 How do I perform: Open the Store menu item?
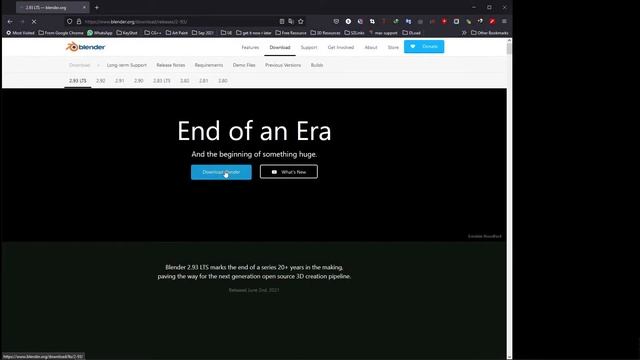(393, 47)
